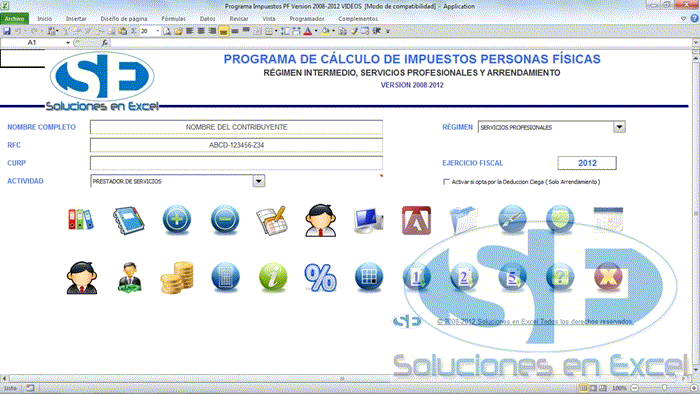Expand the Name Box dropdown next to A1
The width and height of the screenshot is (700, 394).
[68, 43]
